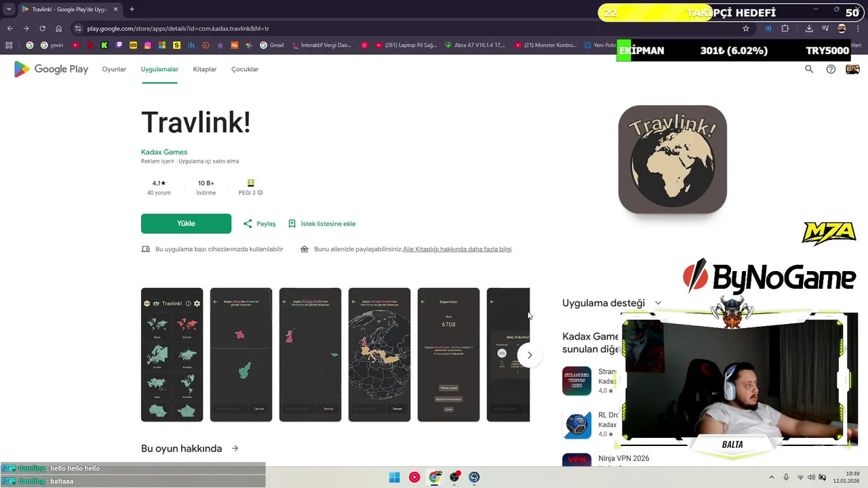Open the tab search dropdown in Chrome
Screen dimensions: 868x488
pos(9,9)
